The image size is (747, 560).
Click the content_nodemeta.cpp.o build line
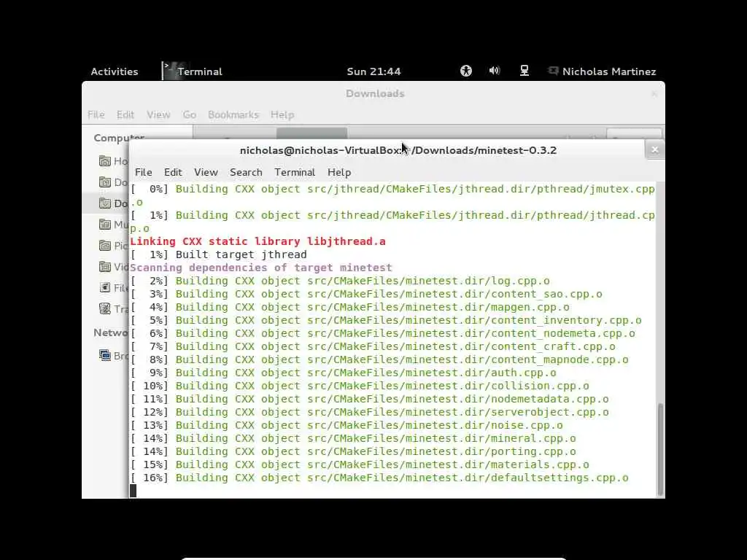[x=382, y=333]
